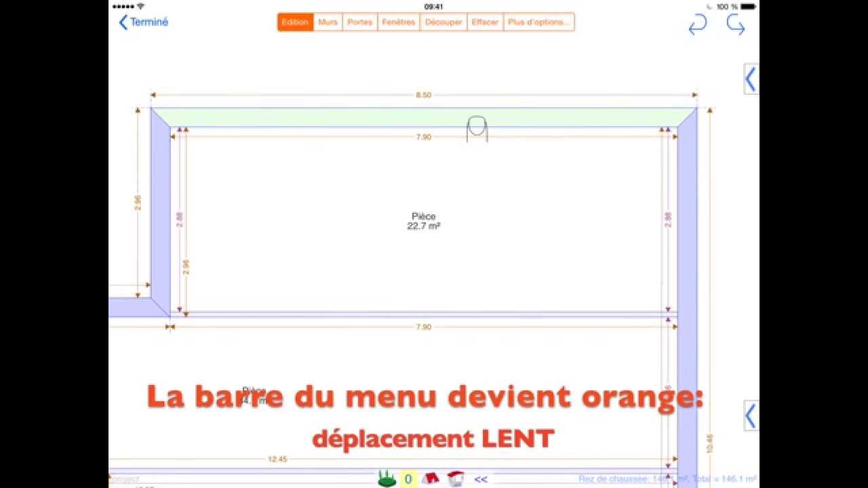The height and width of the screenshot is (488, 868).
Task: Select the Edition tab
Action: point(295,22)
